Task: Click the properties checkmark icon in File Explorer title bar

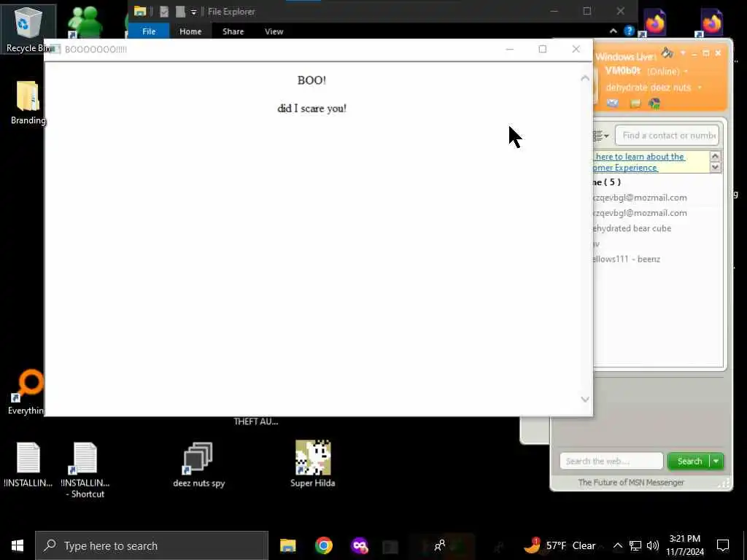Action: pyautogui.click(x=164, y=12)
